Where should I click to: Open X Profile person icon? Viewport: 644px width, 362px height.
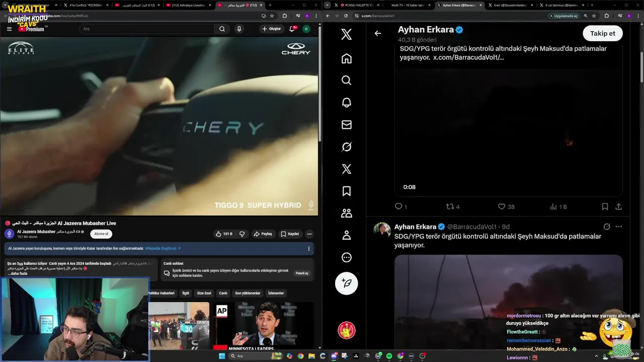point(346,235)
